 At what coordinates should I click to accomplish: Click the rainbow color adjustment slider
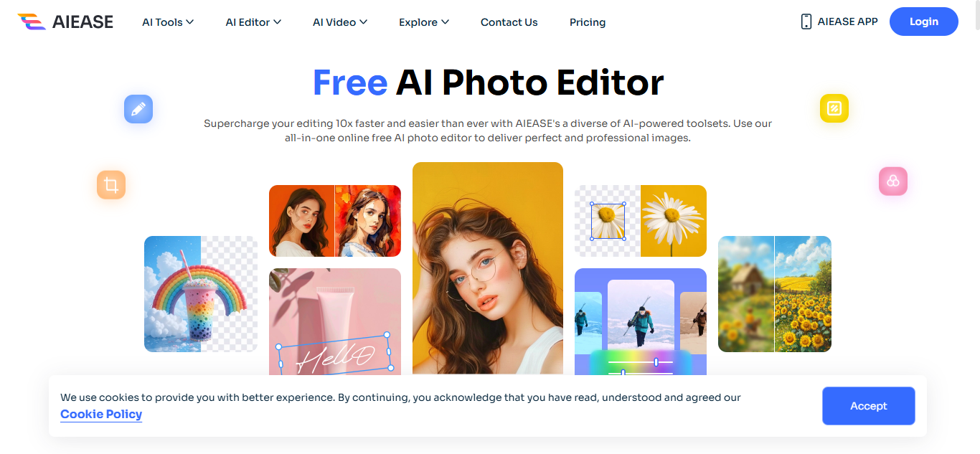coord(641,363)
